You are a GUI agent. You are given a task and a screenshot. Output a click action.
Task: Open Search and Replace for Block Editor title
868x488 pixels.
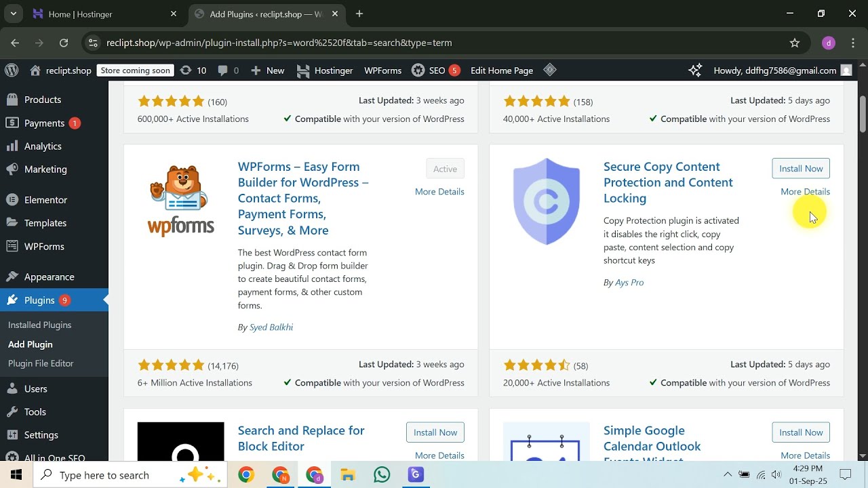point(301,439)
